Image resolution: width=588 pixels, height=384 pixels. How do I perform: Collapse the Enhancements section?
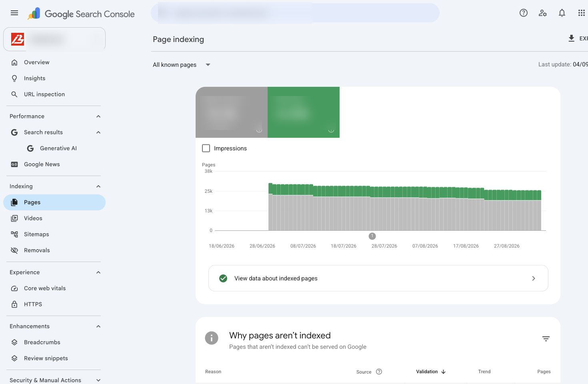point(98,326)
